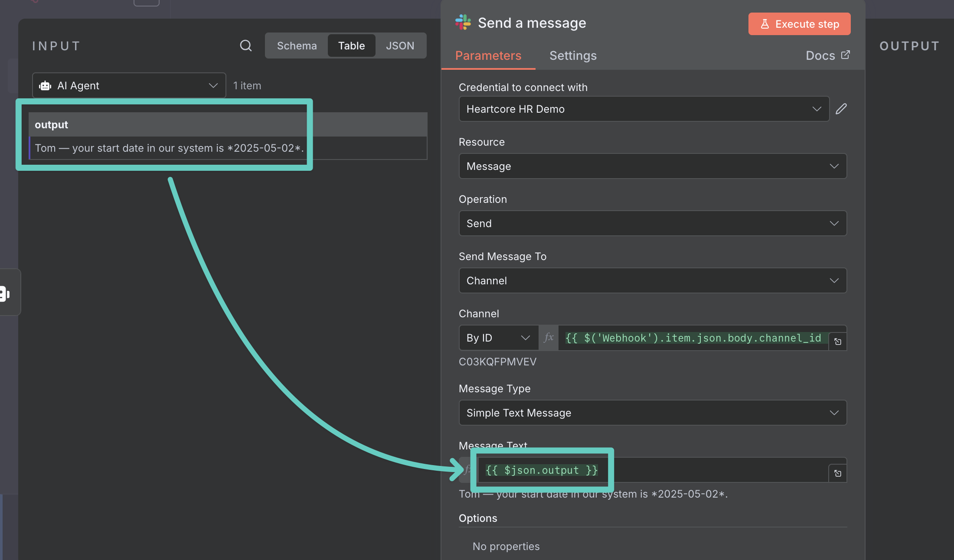Screen dimensions: 954x560
Task: Expand the Heartcore HR Demo credential dropdown
Action: (644, 109)
